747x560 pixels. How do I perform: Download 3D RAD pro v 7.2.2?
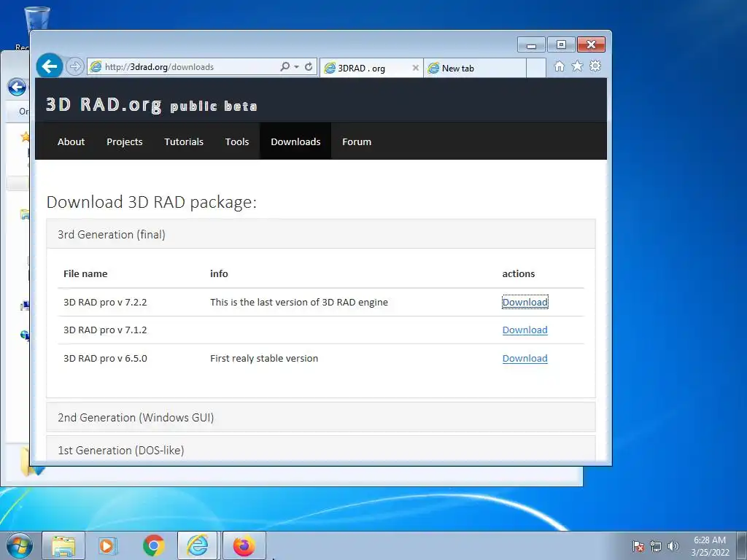525,302
